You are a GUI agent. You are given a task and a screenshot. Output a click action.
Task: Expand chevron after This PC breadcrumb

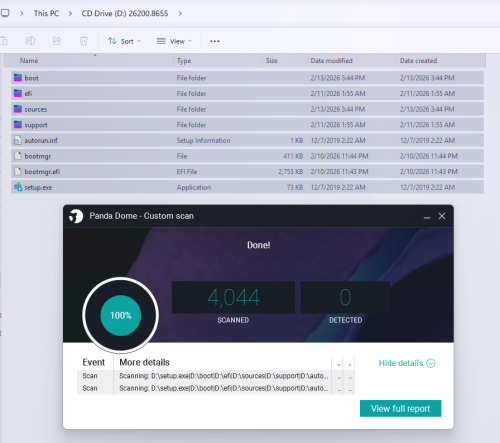70,13
